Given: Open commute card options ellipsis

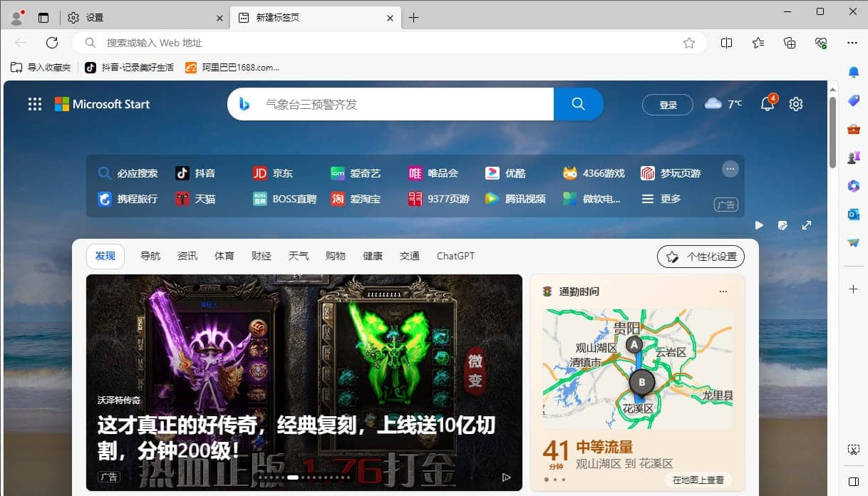Looking at the screenshot, I should [x=723, y=291].
